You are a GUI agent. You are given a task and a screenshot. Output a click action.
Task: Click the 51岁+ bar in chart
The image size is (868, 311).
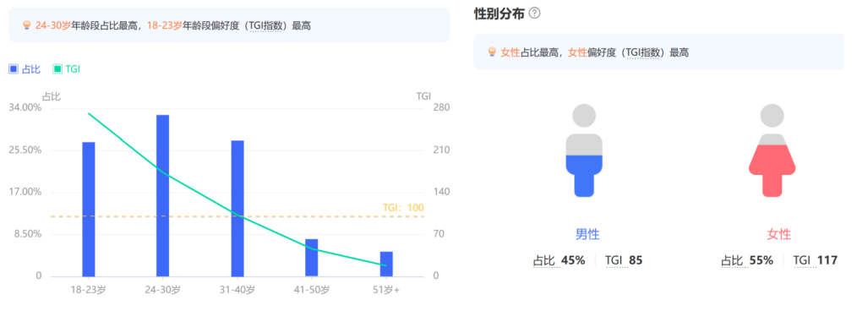coord(386,264)
